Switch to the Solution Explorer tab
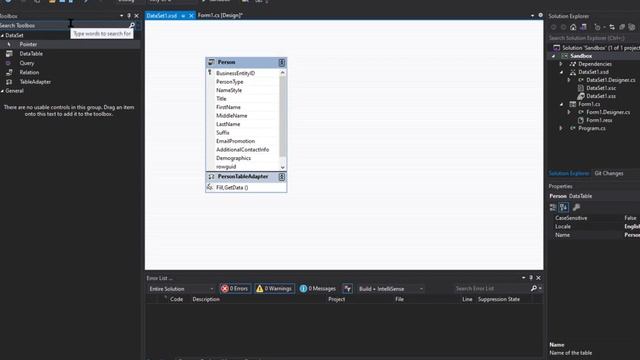Screen dimensions: 640x360 pyautogui.click(x=569, y=173)
